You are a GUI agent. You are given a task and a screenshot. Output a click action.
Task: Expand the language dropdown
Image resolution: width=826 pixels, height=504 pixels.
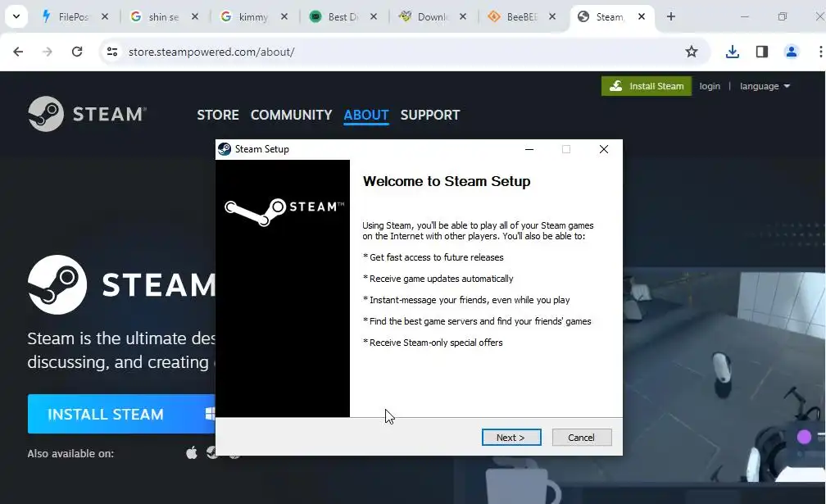click(x=765, y=86)
